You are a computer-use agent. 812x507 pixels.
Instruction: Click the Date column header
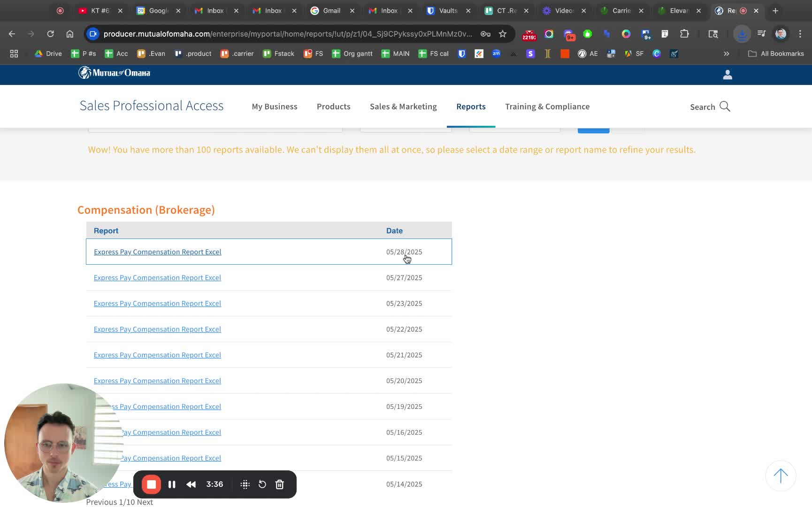(394, 230)
